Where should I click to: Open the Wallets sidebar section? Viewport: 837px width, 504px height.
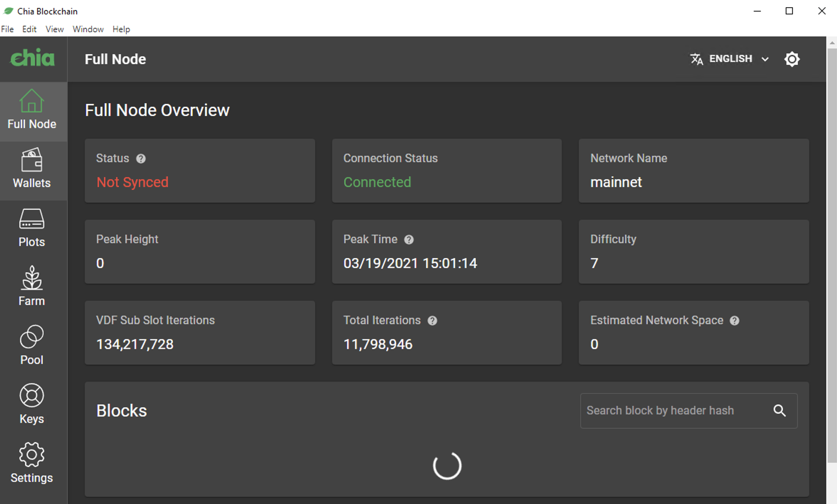(32, 168)
